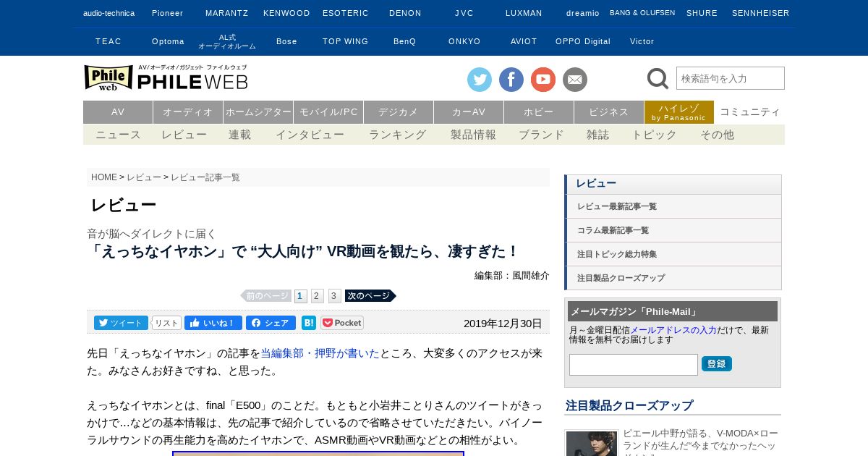Click HOME in the breadcrumb
The width and height of the screenshot is (868, 456).
click(x=104, y=177)
